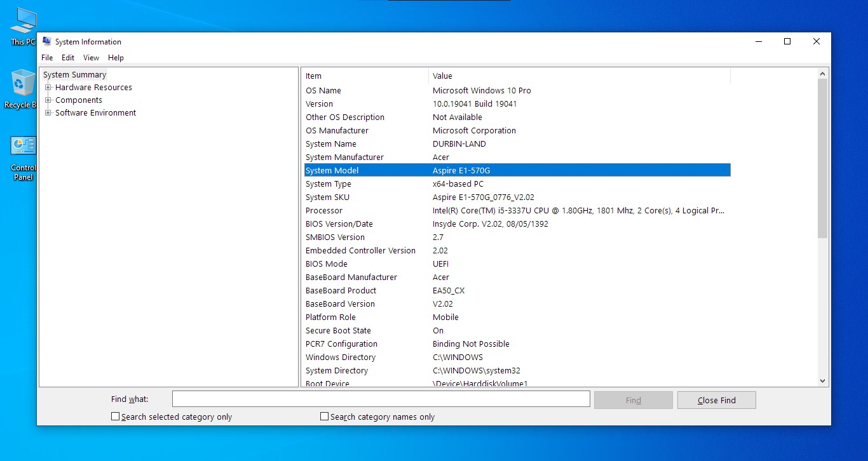Open the Help menu

coord(116,58)
